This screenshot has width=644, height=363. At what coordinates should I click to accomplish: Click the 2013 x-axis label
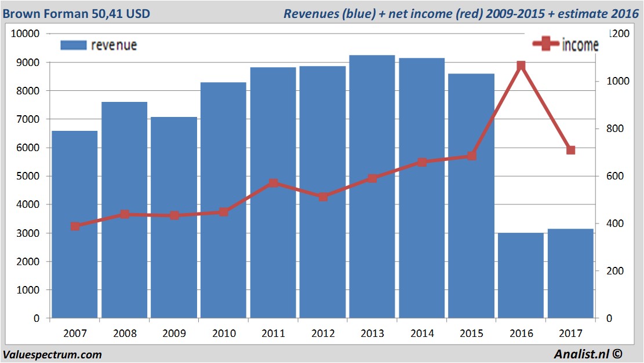(373, 333)
